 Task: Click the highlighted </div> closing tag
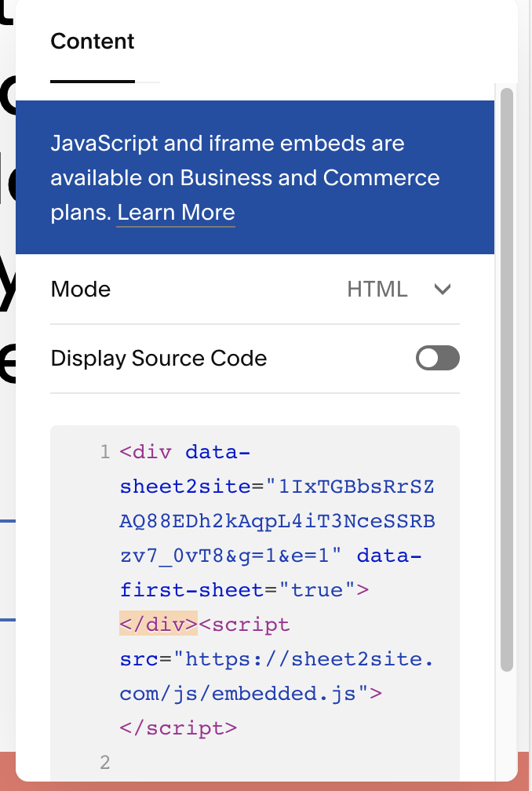[x=159, y=624]
